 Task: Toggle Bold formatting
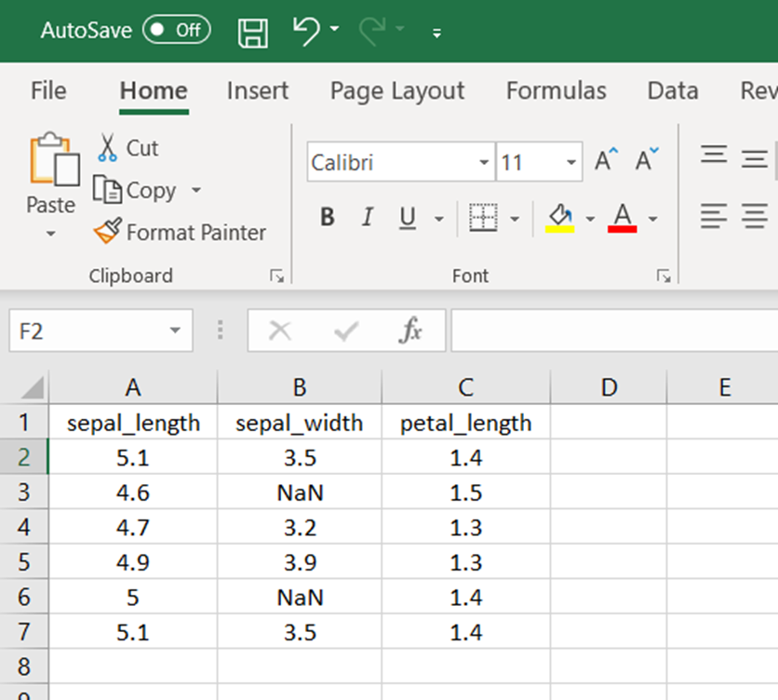[x=328, y=218]
